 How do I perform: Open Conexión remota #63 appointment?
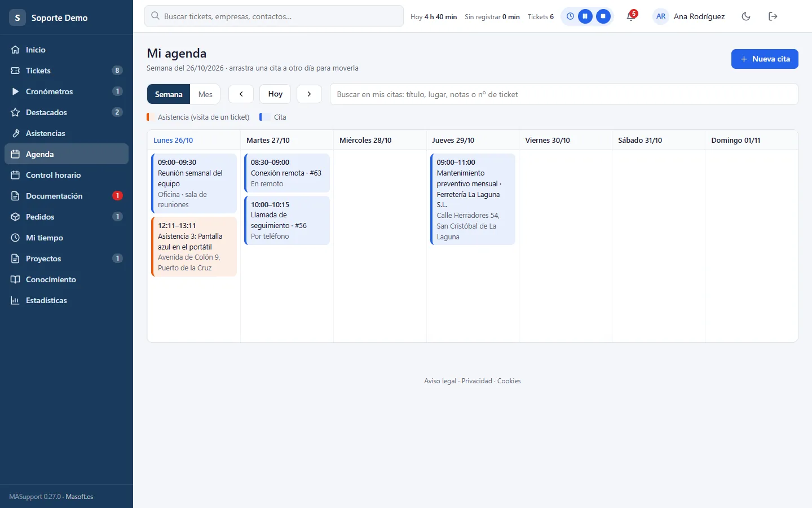[x=287, y=173]
